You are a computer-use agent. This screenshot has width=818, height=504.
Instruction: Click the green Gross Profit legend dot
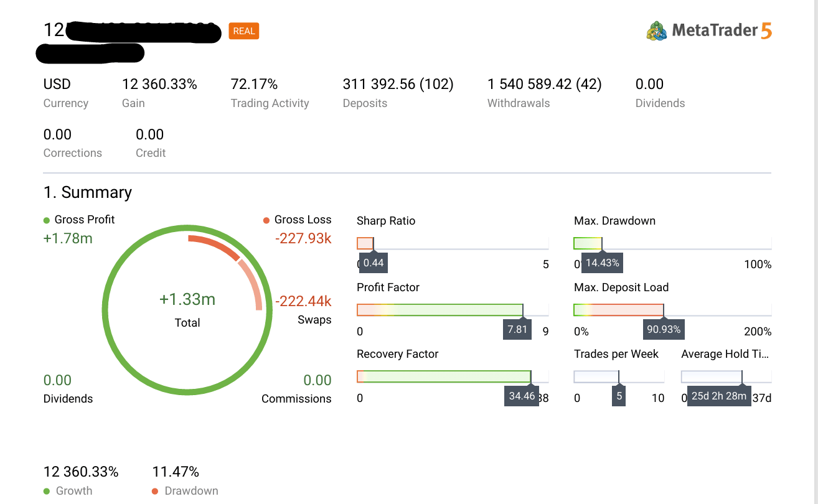[47, 220]
